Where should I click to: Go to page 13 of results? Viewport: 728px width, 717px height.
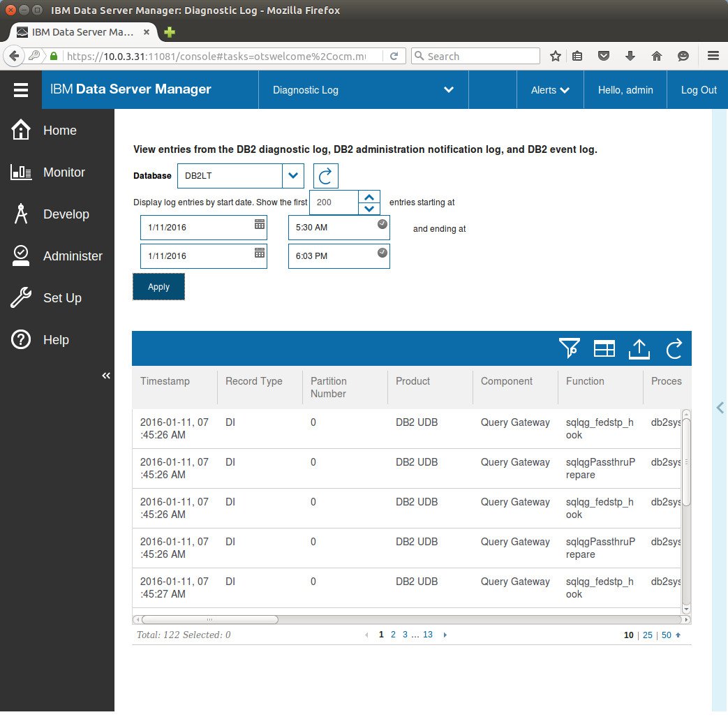tap(428, 635)
